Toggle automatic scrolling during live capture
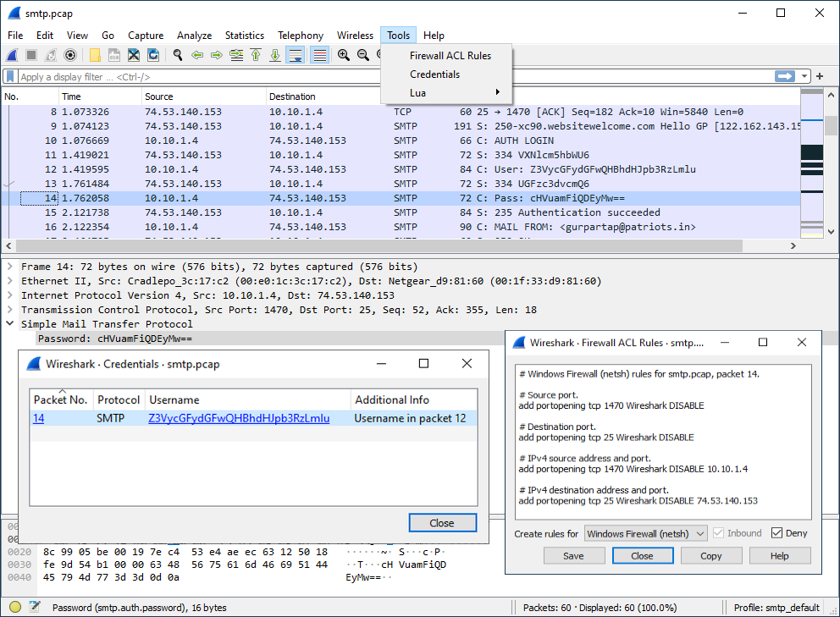Image resolution: width=840 pixels, height=617 pixels. (x=295, y=55)
